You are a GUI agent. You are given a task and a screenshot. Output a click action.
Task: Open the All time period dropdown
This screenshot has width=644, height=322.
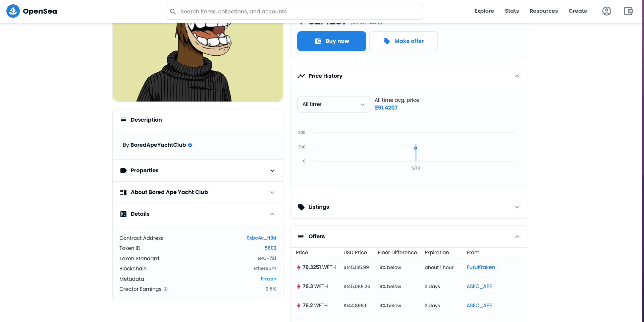[334, 104]
